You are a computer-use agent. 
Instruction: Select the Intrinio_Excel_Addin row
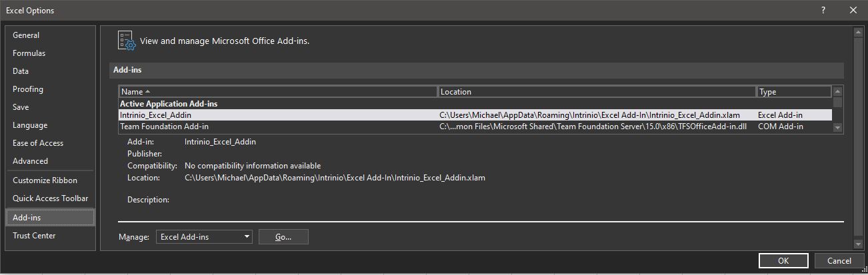(x=475, y=115)
